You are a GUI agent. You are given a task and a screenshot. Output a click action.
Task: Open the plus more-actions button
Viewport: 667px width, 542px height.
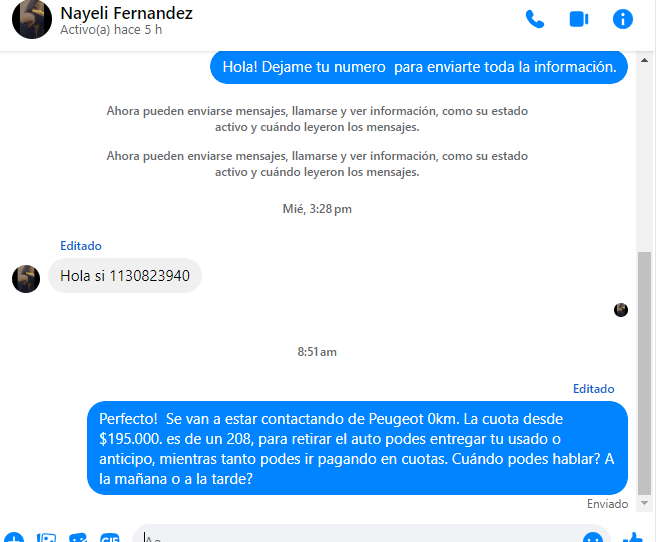(x=14, y=537)
